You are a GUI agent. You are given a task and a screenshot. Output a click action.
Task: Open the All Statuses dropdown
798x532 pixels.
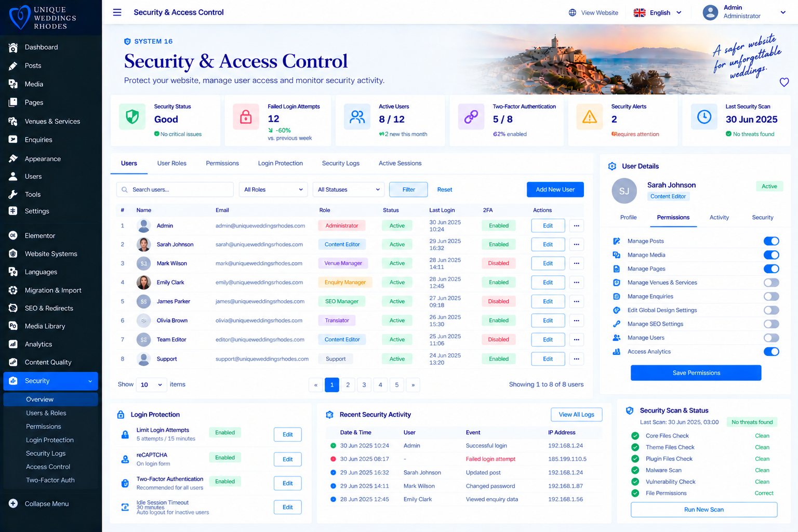pyautogui.click(x=349, y=190)
